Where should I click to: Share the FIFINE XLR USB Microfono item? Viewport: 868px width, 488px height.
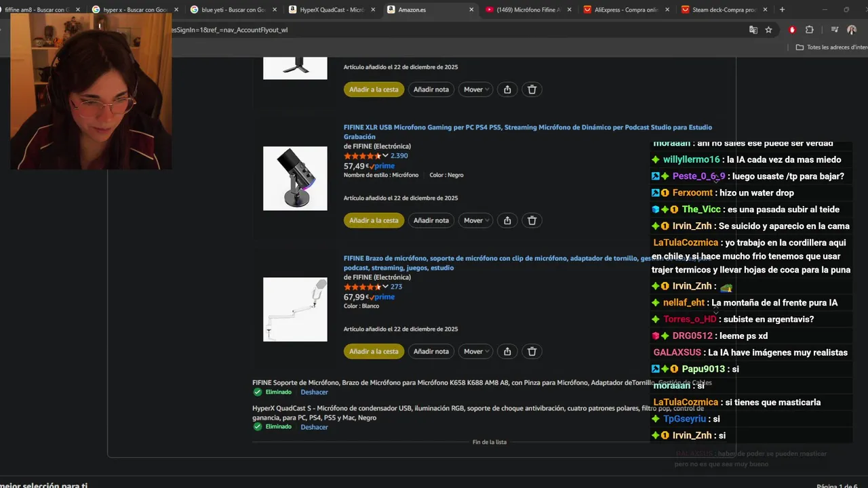tap(507, 220)
